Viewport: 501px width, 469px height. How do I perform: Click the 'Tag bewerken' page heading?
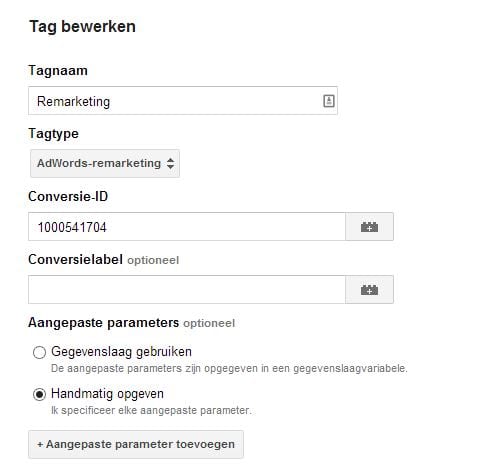[82, 27]
